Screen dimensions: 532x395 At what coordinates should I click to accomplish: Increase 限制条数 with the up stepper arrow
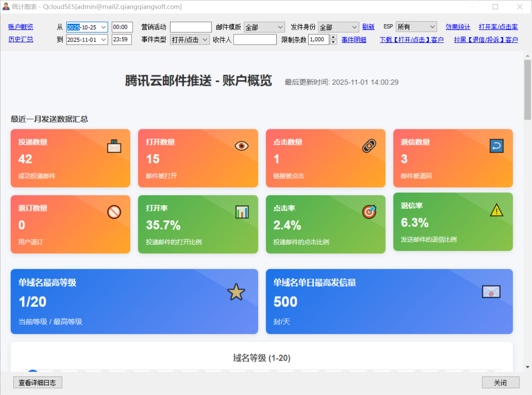(333, 37)
